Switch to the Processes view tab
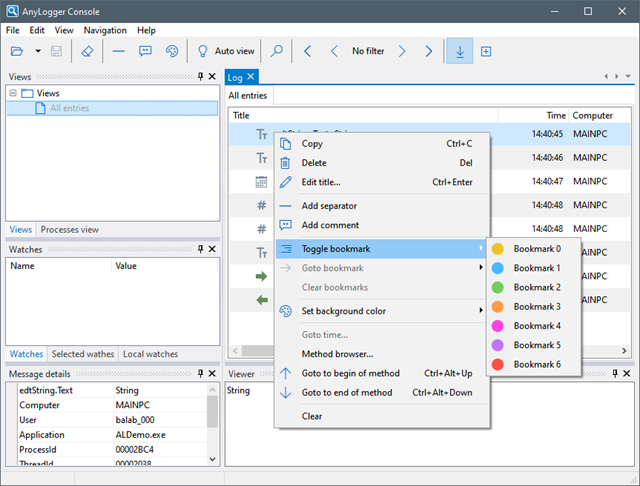 pos(69,229)
